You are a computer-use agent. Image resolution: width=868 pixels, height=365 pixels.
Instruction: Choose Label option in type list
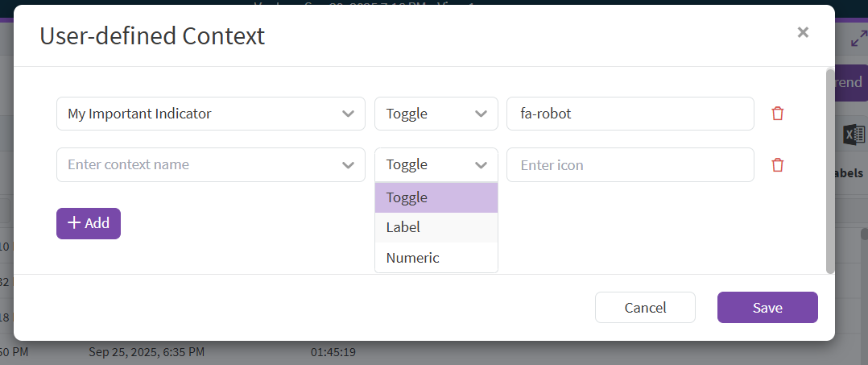[x=436, y=227]
